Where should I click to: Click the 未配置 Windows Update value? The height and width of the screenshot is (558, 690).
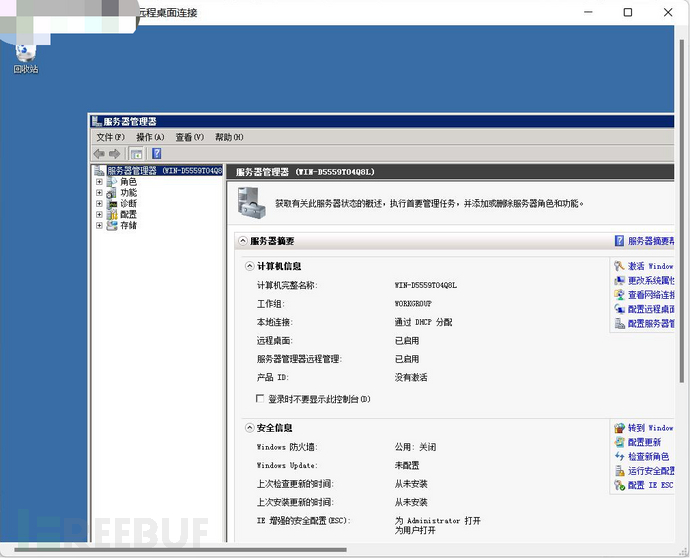407,466
